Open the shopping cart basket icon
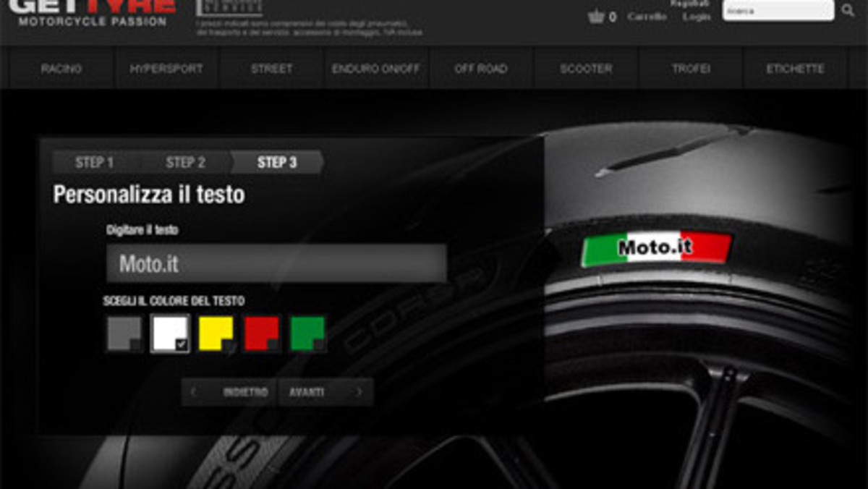This screenshot has width=868, height=489. (x=596, y=16)
